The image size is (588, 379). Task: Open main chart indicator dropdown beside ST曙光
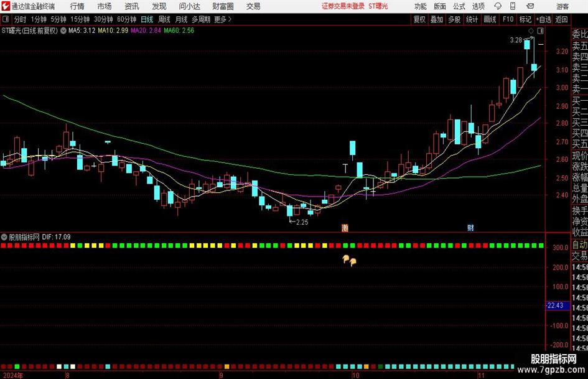click(63, 30)
